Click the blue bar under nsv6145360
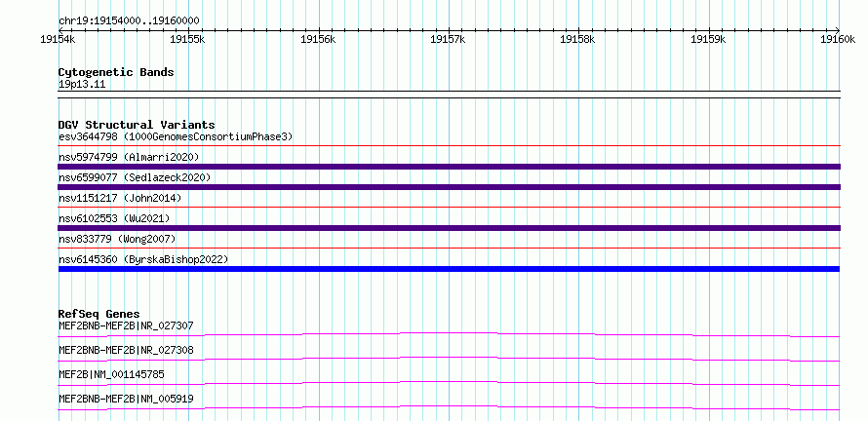This screenshot has height=421, width=868. pyautogui.click(x=449, y=269)
